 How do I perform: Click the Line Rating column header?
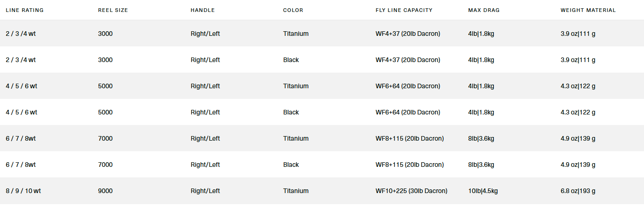click(24, 10)
